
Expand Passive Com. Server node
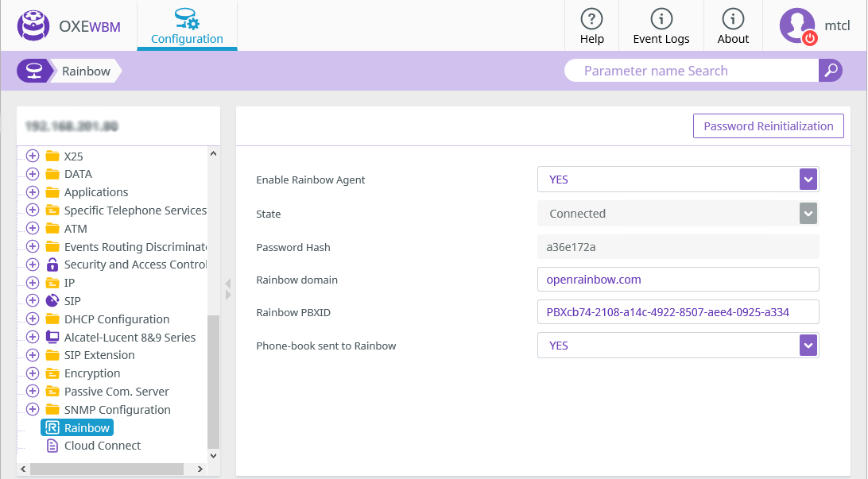(x=33, y=392)
